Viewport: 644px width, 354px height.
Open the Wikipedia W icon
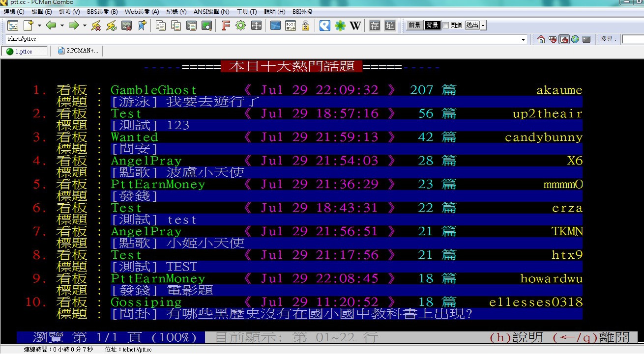point(355,26)
